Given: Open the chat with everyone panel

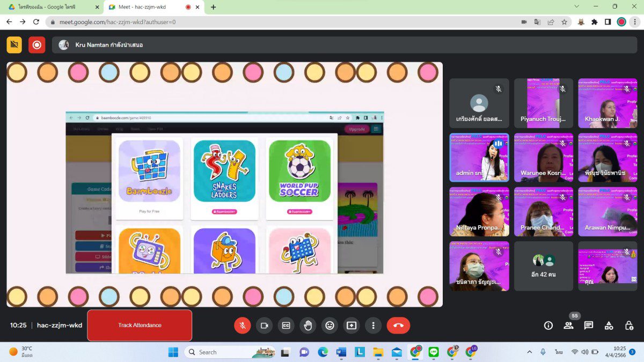Looking at the screenshot, I should pos(589,325).
